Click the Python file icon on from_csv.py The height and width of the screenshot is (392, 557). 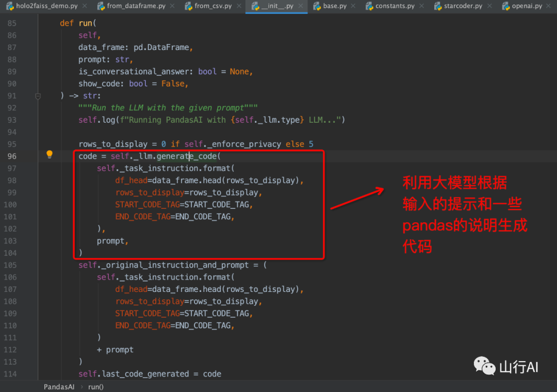pos(188,6)
